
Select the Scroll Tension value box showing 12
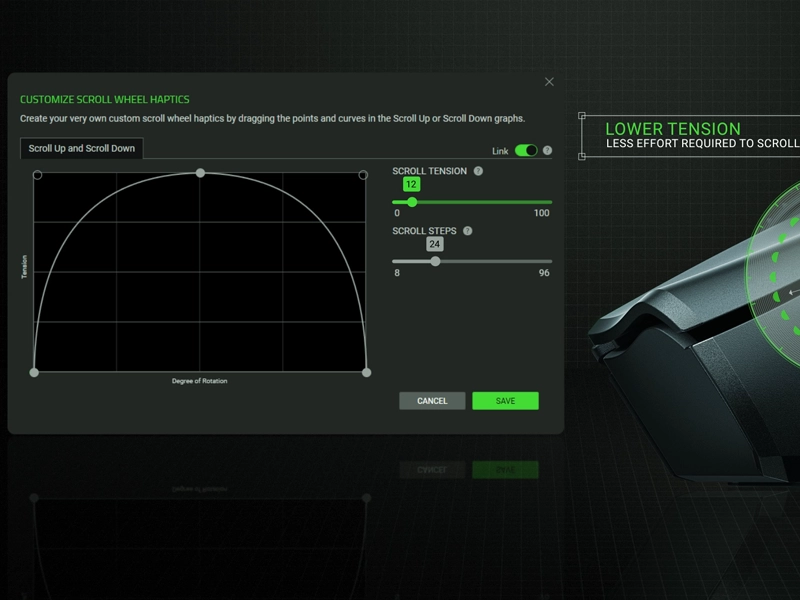(x=412, y=183)
